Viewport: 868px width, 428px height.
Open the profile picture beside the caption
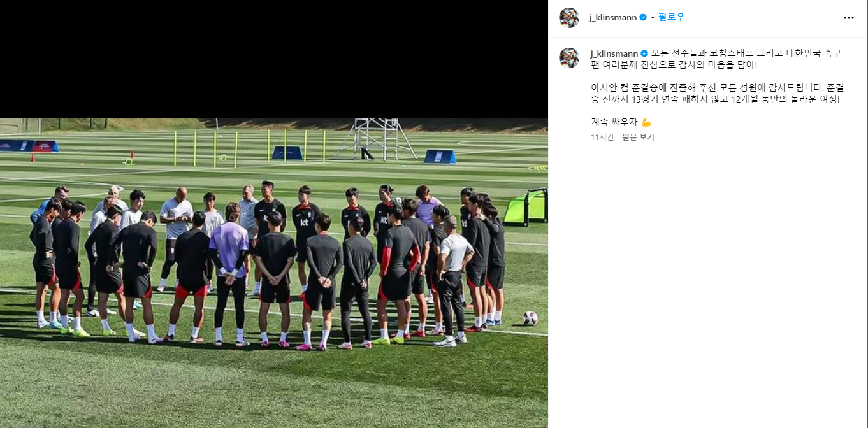(569, 58)
